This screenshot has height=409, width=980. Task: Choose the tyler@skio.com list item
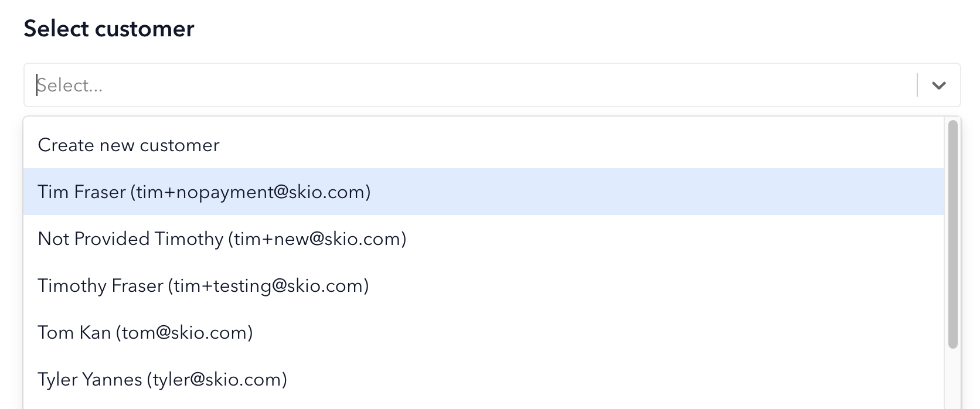(x=484, y=379)
